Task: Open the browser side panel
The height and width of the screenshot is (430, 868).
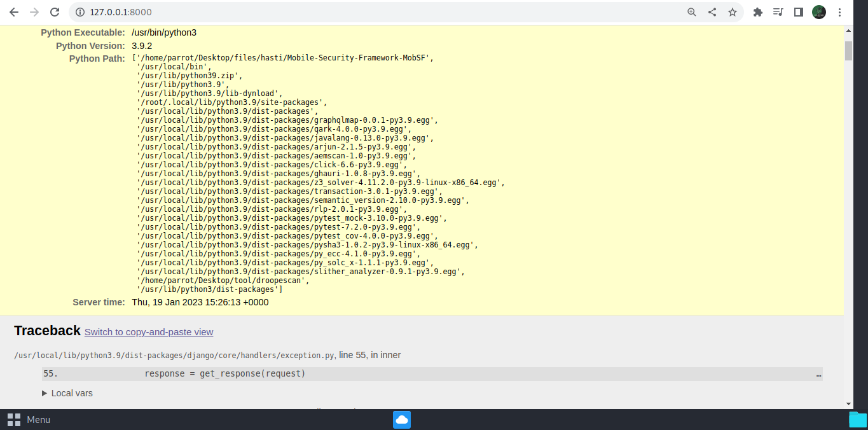Action: pyautogui.click(x=798, y=11)
